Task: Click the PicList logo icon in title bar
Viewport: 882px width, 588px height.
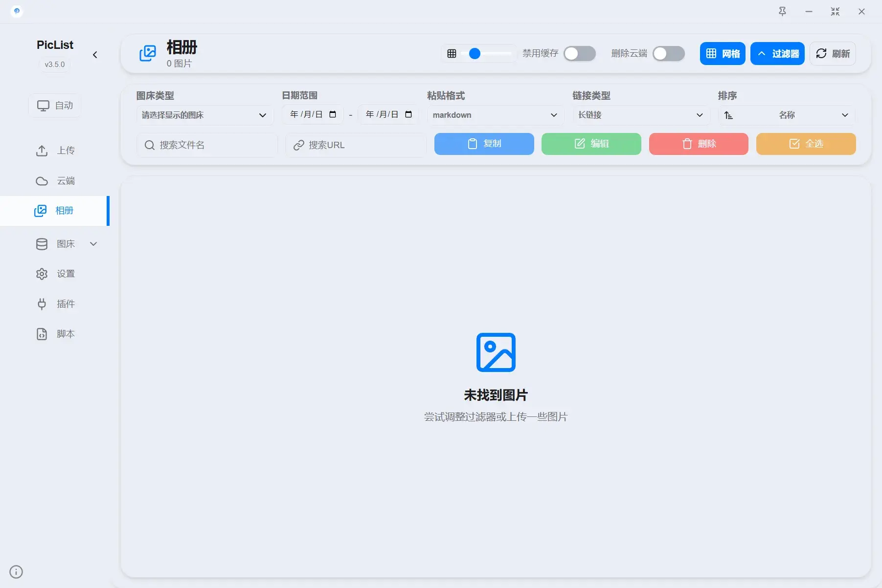Action: tap(17, 11)
